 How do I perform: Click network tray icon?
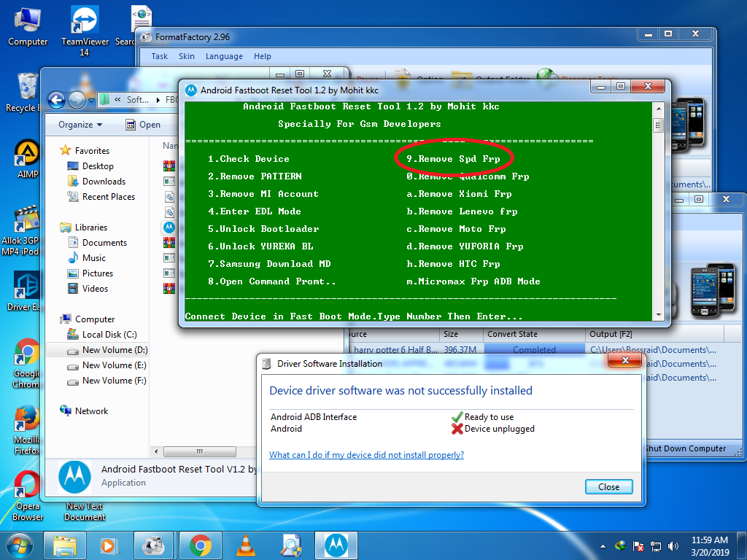(x=656, y=546)
